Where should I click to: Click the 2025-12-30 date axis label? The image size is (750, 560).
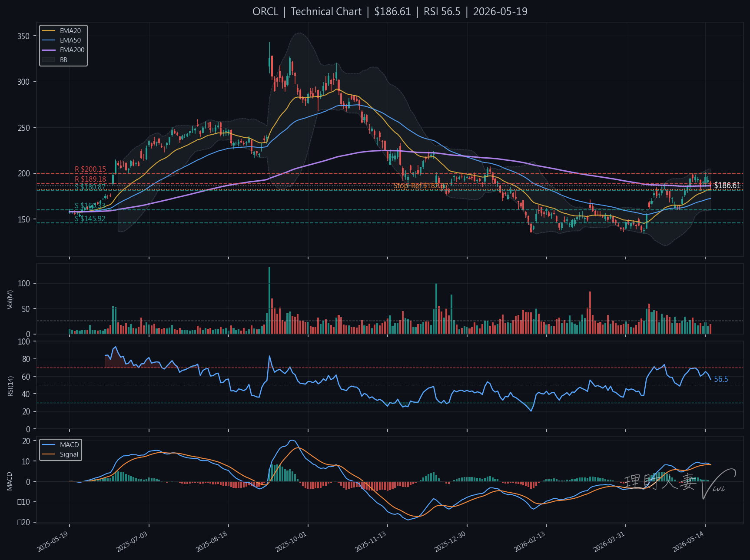451,541
